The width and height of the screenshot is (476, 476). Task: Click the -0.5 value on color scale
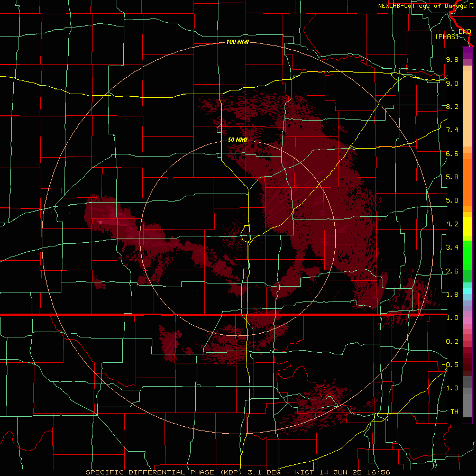(450, 365)
